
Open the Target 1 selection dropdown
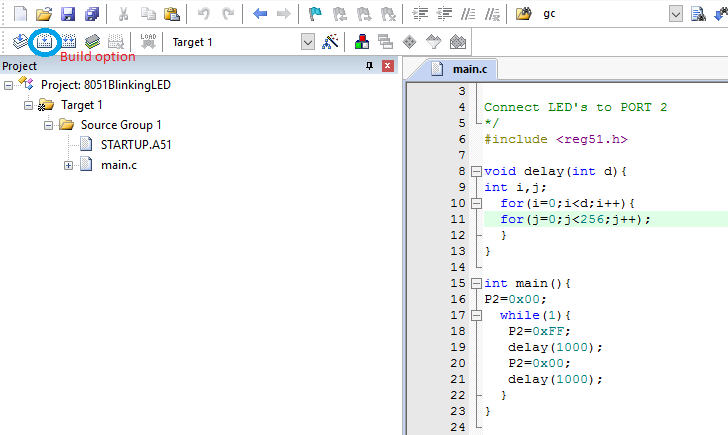click(307, 42)
